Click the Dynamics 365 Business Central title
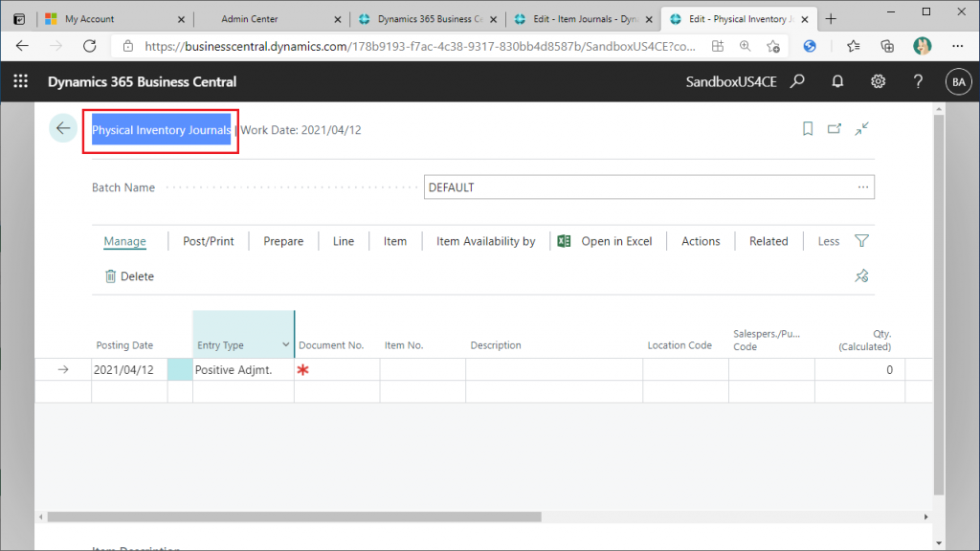980x551 pixels. pyautogui.click(x=142, y=82)
